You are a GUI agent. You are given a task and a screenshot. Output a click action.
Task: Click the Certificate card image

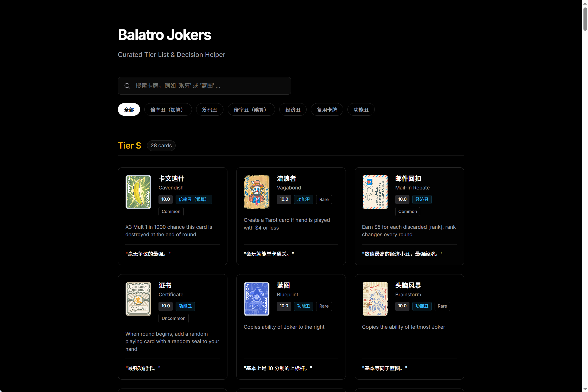(138, 298)
